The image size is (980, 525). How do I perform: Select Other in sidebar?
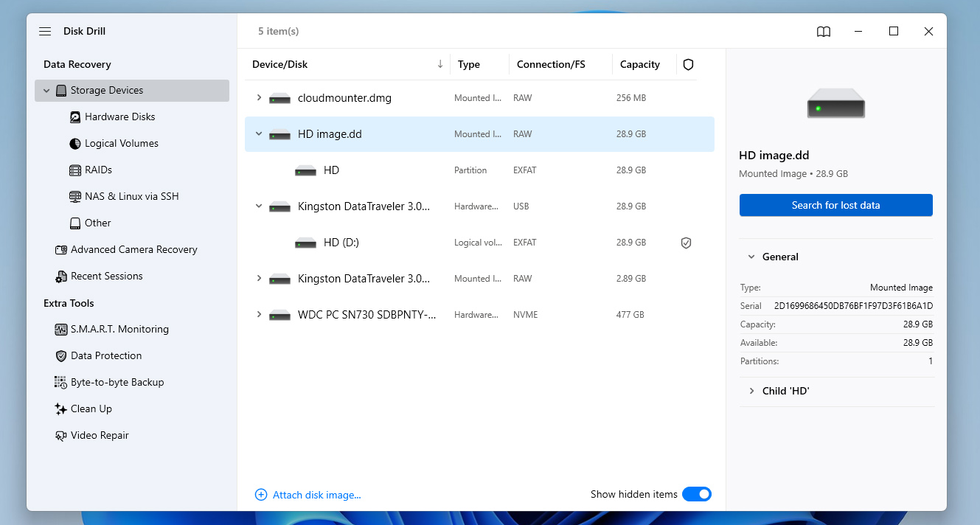[x=98, y=223]
